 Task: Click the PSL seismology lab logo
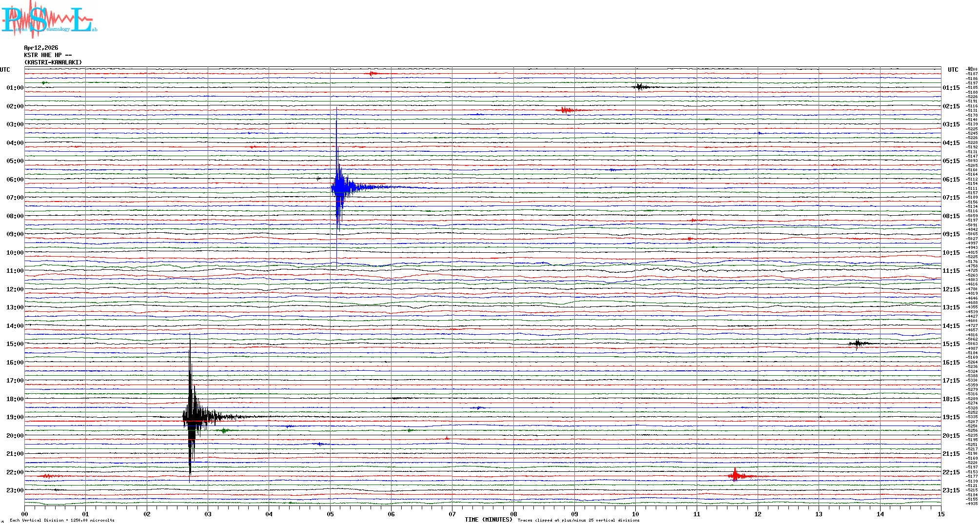[x=49, y=20]
